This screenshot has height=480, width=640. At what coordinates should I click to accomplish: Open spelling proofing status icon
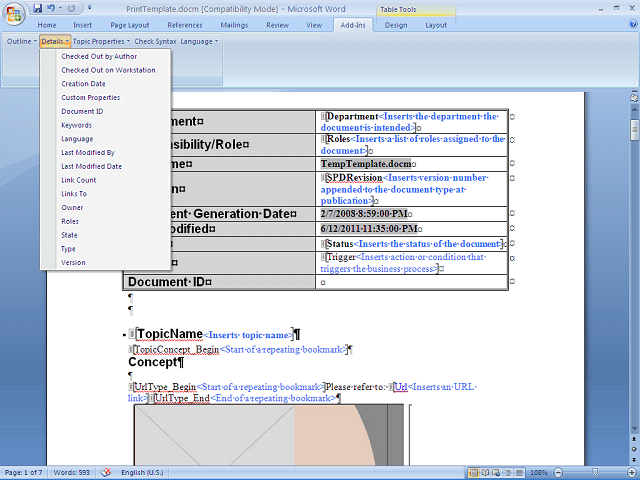click(x=106, y=473)
